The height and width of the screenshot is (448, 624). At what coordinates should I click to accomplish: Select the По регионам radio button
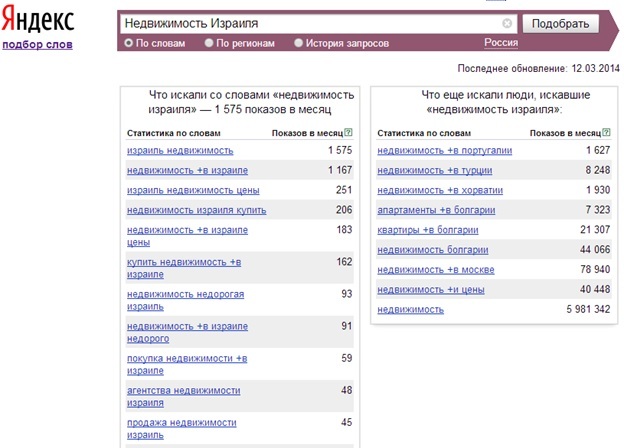(x=209, y=43)
